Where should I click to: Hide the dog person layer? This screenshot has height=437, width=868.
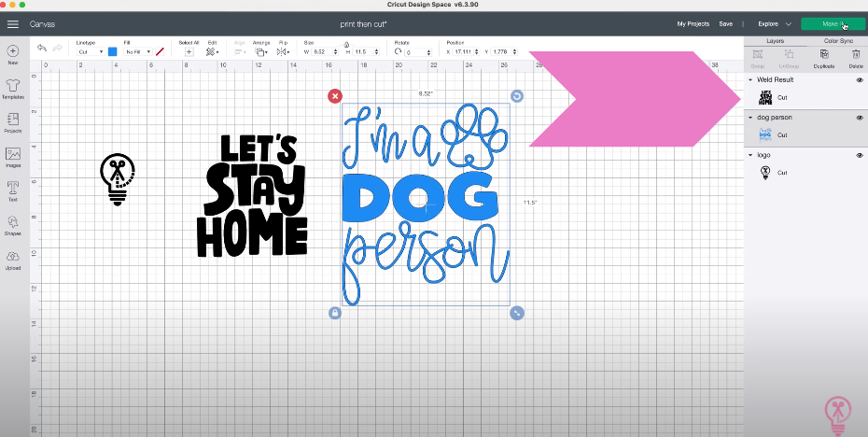(860, 118)
